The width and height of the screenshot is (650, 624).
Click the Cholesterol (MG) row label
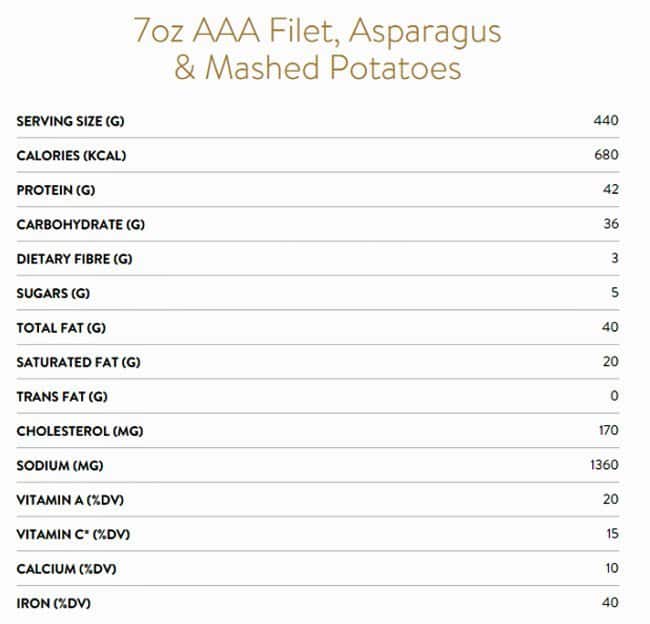click(x=81, y=431)
